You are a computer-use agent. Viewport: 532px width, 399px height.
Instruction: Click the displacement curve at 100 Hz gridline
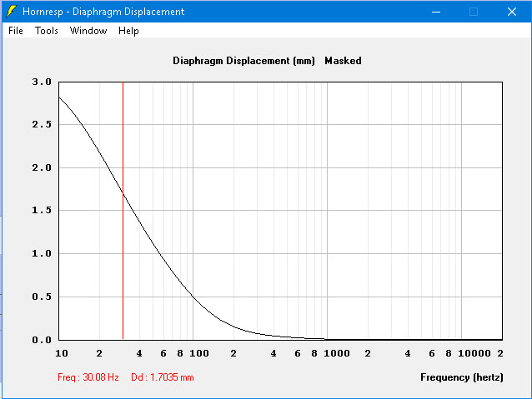(193, 297)
